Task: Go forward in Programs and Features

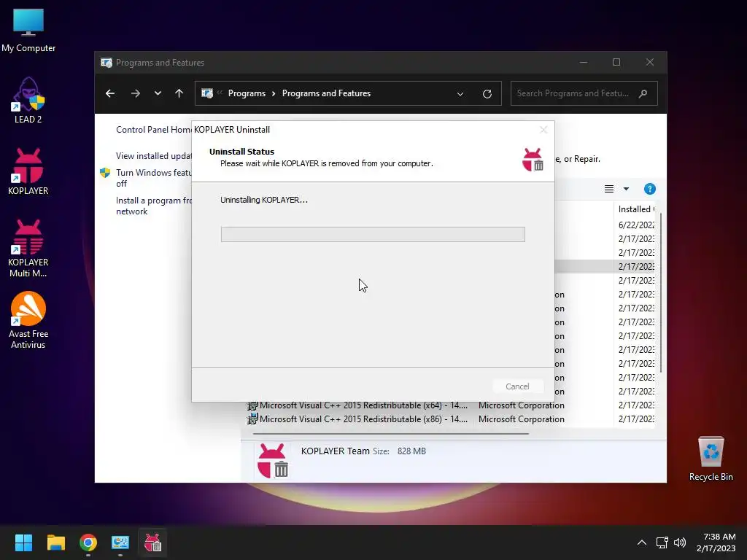Action: [x=136, y=93]
